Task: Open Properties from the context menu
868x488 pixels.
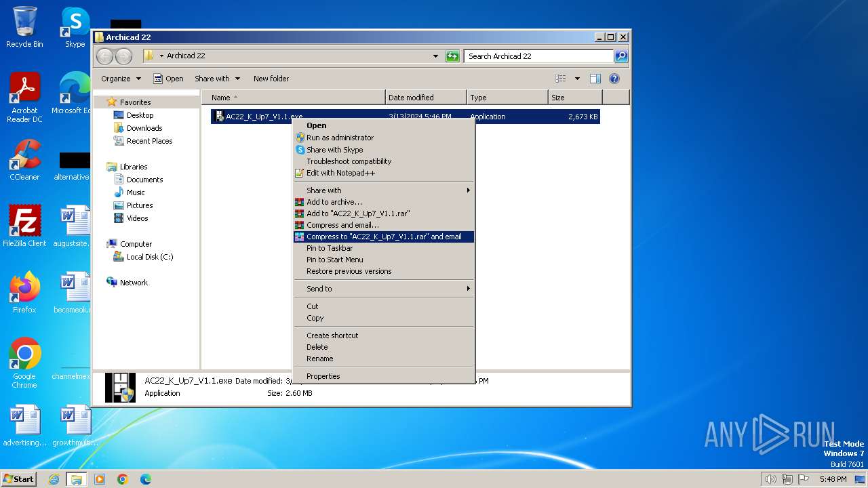Action: tap(384, 376)
